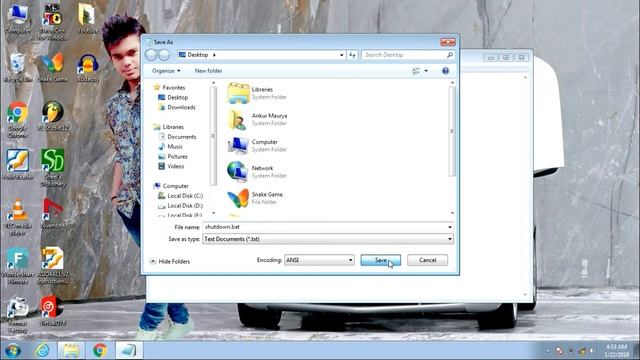Open the clock in the taskbar

pos(616,351)
